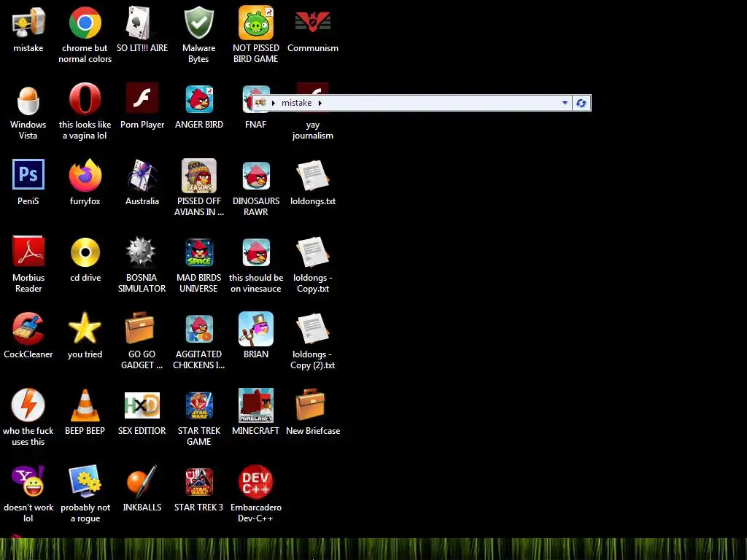Launch 'AGGITATED CHICKENS I...' Rio icon
The height and width of the screenshot is (560, 747).
(x=199, y=329)
